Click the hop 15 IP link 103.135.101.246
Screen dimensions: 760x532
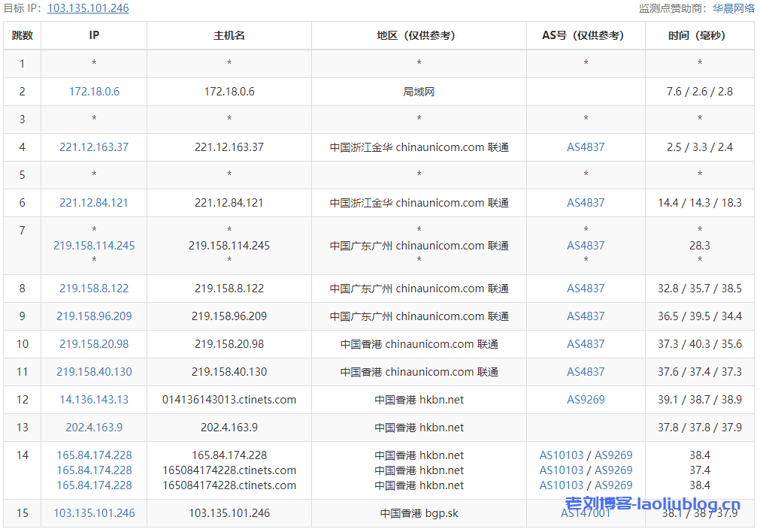pyautogui.click(x=94, y=513)
